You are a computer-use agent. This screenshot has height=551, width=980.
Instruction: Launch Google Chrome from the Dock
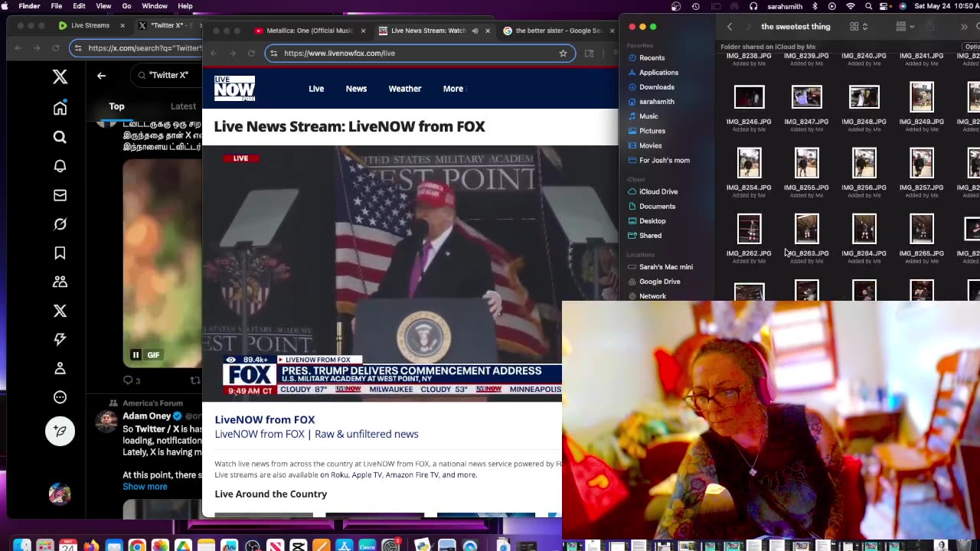point(137,546)
